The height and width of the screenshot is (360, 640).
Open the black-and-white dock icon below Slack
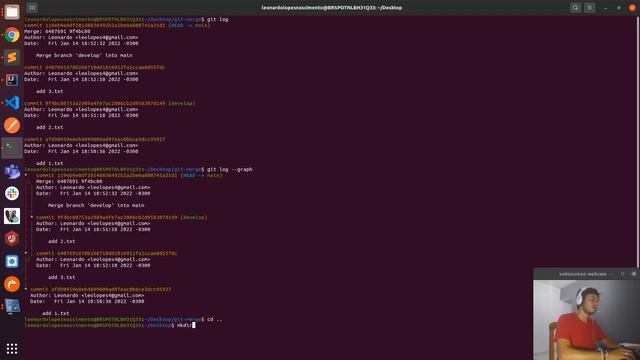click(12, 216)
